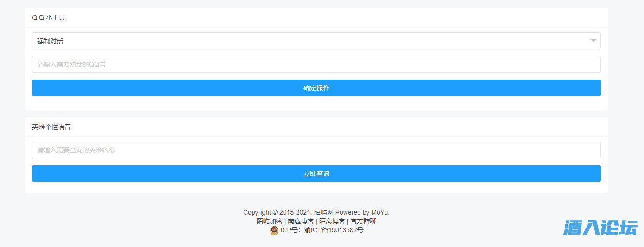Click the 英雄个性语音 panel header
Viewport: 644px width, 247px height.
pos(51,127)
